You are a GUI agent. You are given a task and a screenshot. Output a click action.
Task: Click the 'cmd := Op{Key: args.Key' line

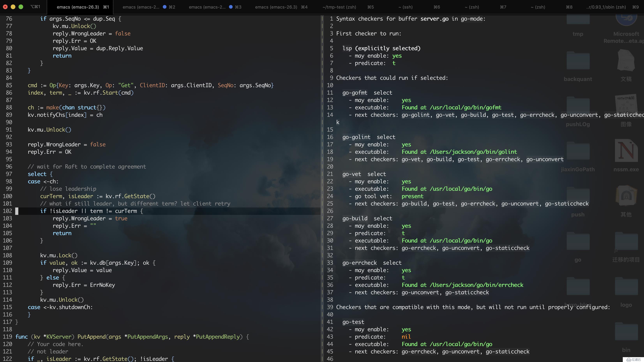pos(151,85)
